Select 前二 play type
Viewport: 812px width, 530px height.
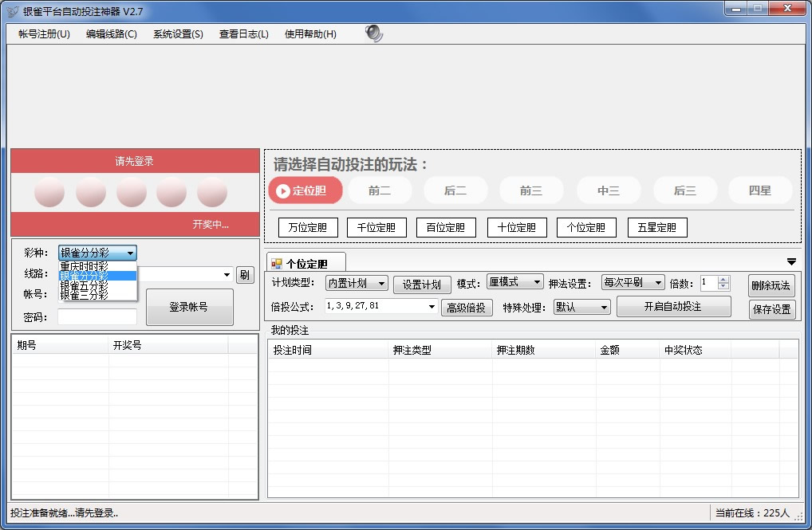pos(380,190)
